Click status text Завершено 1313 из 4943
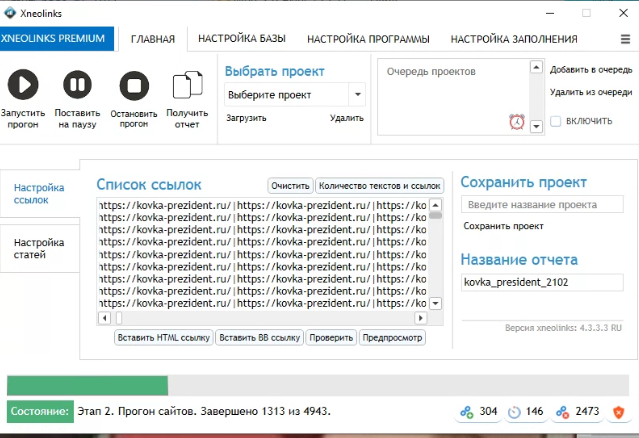The image size is (639, 438). (265, 412)
